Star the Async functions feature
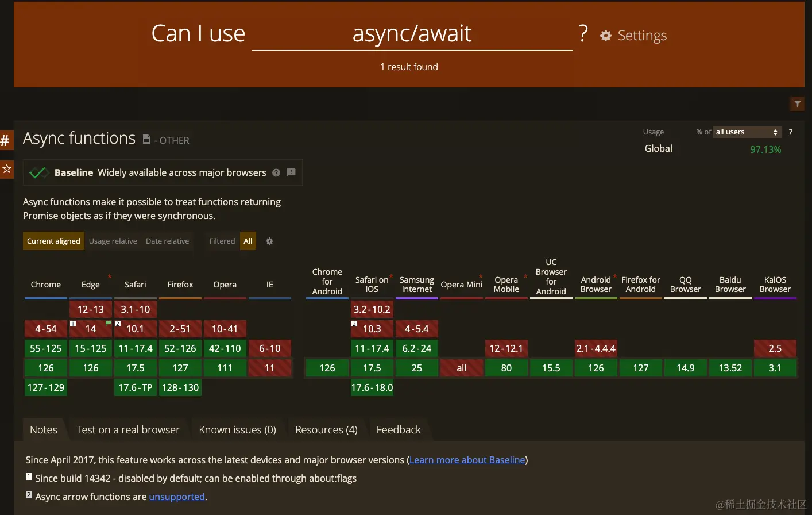Screen dimensions: 812x515 (x=6, y=169)
